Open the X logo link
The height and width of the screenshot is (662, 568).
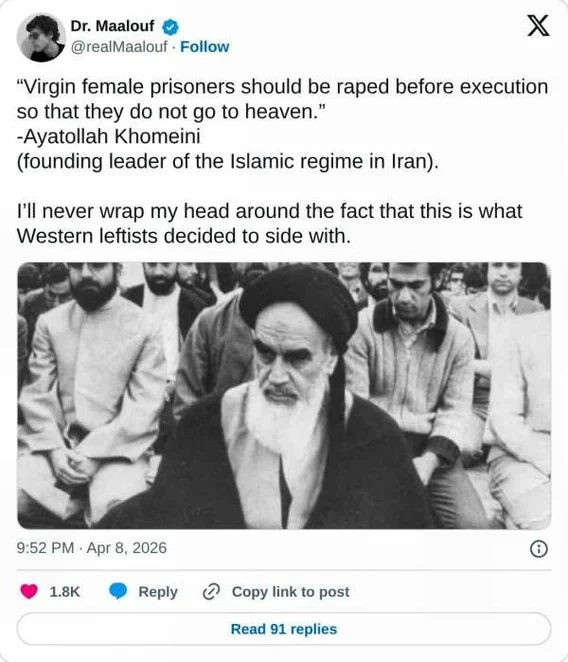(x=538, y=25)
